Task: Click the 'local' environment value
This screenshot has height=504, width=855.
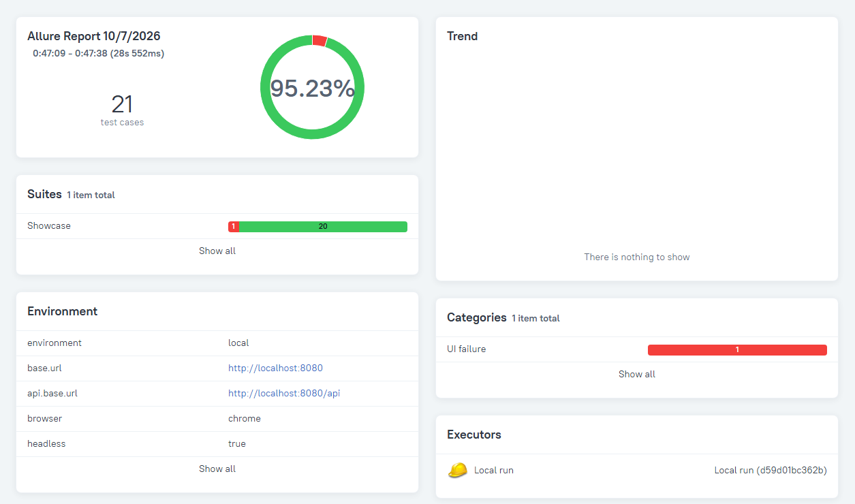Action: tap(238, 343)
